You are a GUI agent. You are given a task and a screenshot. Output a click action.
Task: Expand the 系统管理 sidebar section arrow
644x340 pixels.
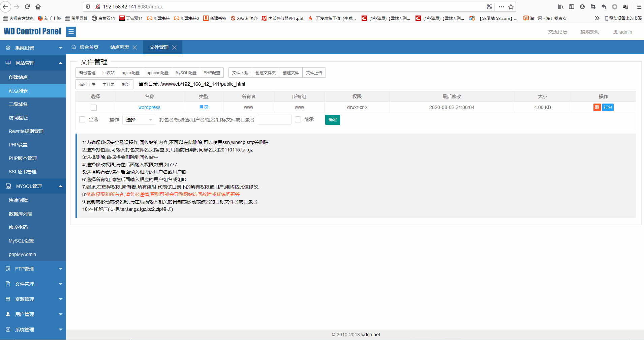click(61, 330)
